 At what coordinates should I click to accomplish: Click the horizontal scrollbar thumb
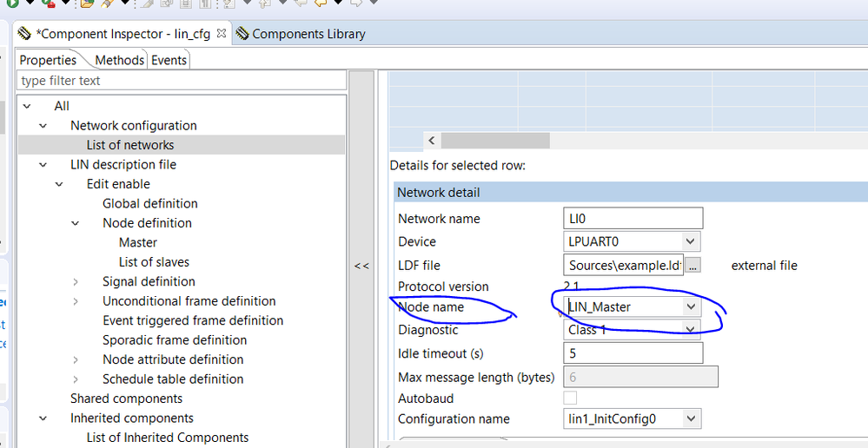tap(495, 141)
